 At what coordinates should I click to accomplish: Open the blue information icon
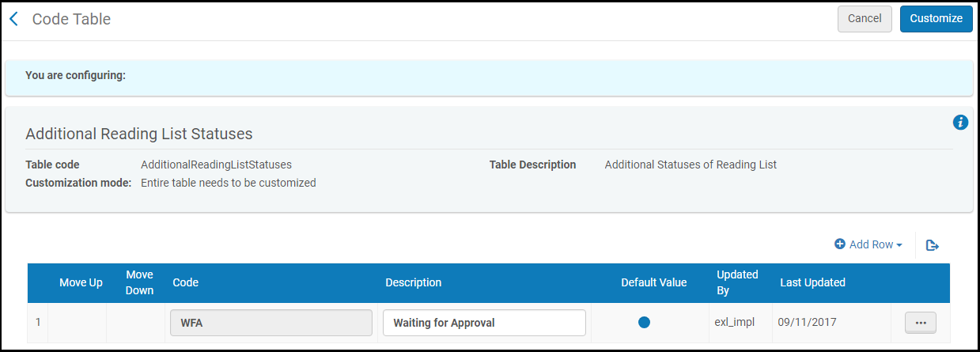(x=960, y=122)
